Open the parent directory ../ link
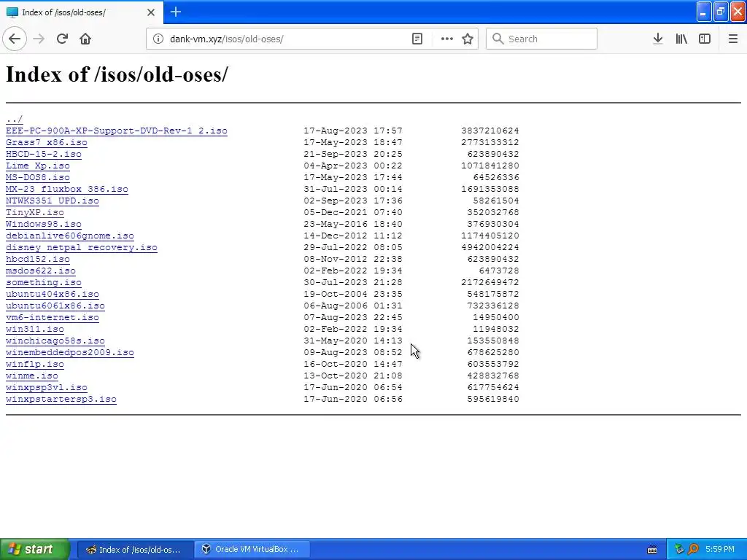Screen dimensions: 747x560 15,119
